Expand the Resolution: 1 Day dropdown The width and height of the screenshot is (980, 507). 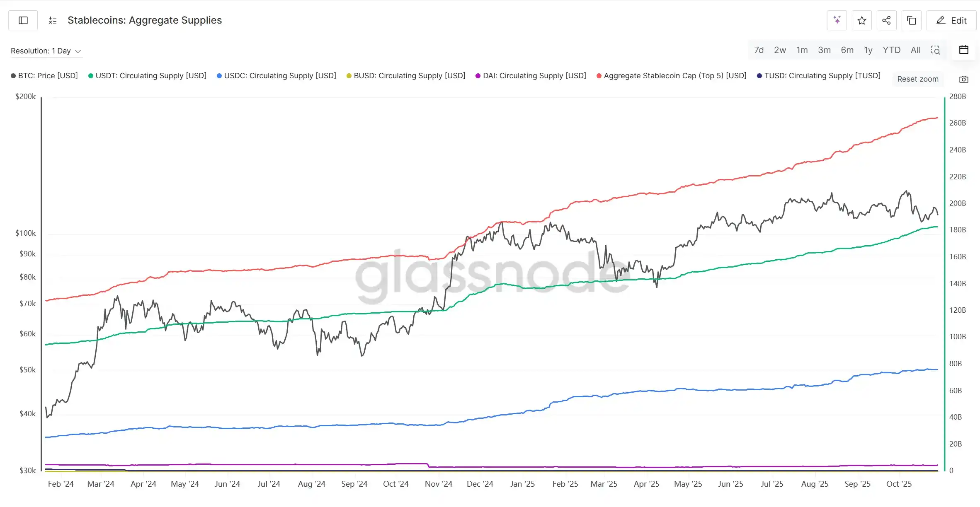46,51
